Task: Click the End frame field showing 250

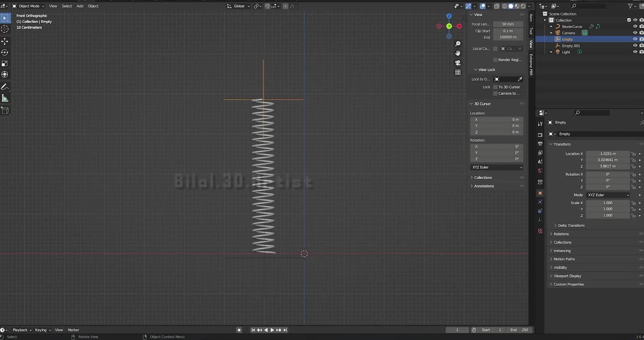Action: [x=519, y=330]
